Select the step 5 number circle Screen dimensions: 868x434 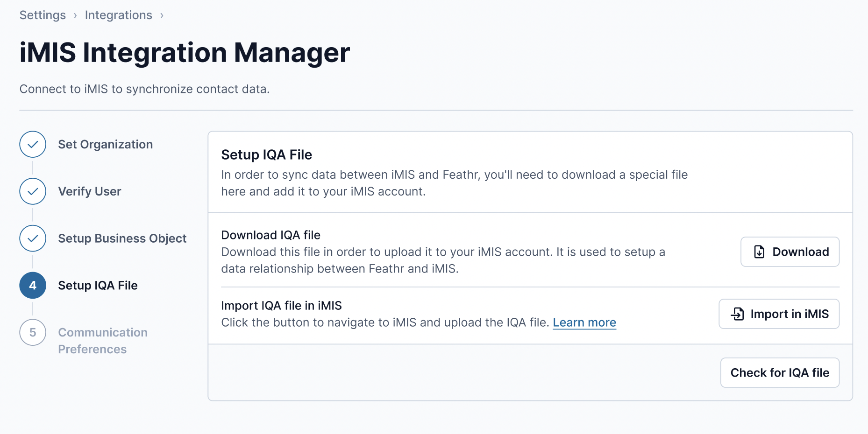33,332
